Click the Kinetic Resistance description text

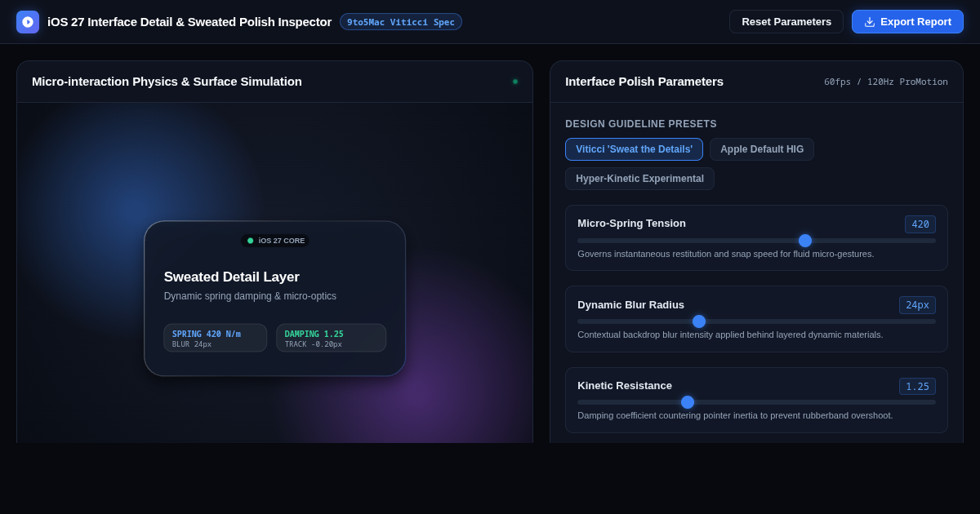pyautogui.click(x=735, y=415)
